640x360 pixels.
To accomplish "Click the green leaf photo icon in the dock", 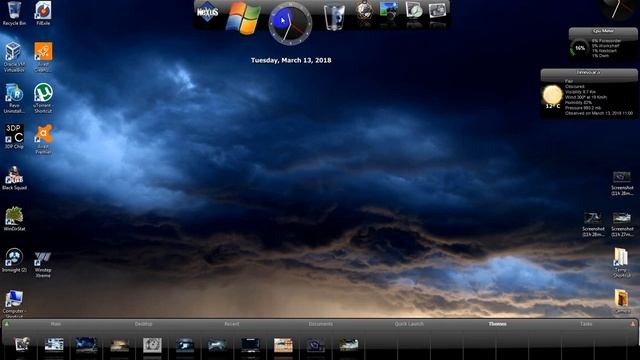I will pyautogui.click(x=413, y=10).
